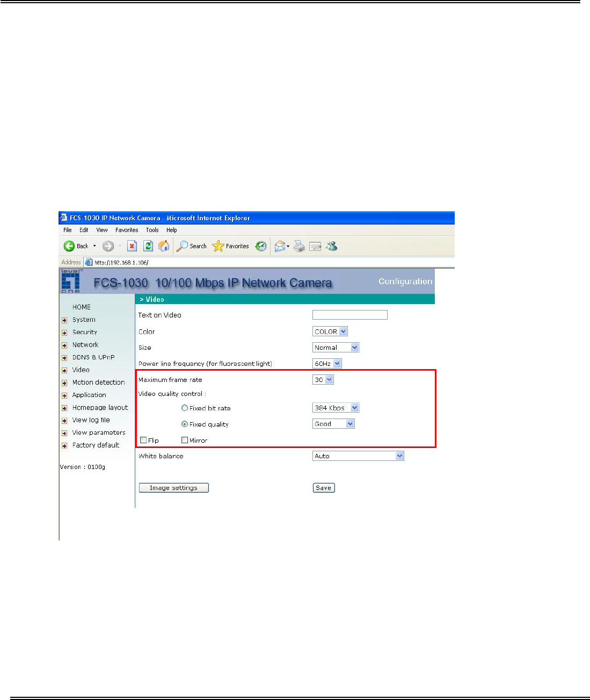Open the Messenger people icon
Screen dimensions: 590x700
pyautogui.click(x=332, y=246)
